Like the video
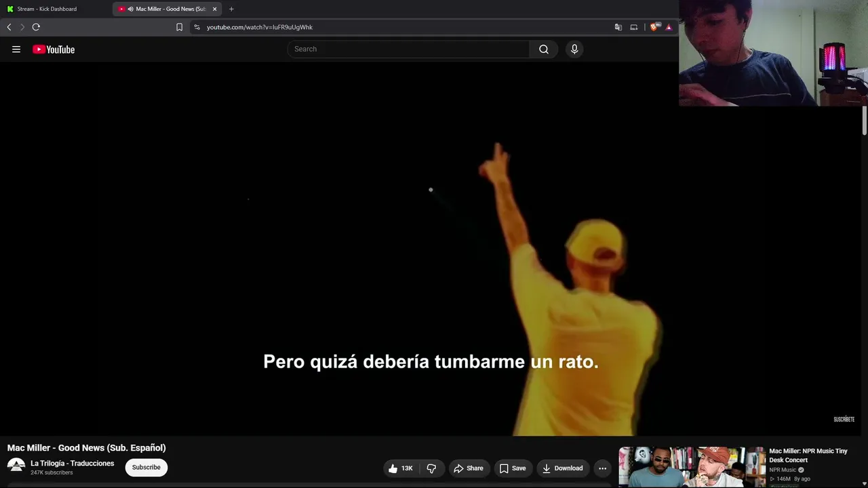 pos(401,468)
